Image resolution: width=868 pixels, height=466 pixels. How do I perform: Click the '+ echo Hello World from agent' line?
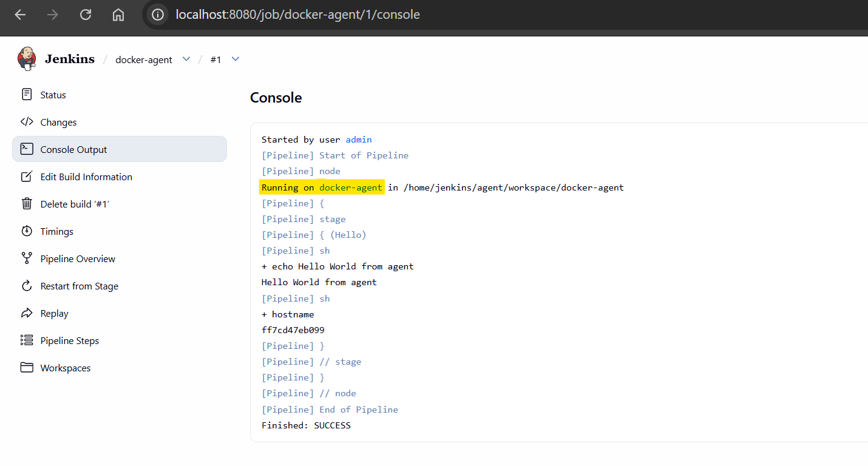coord(337,266)
